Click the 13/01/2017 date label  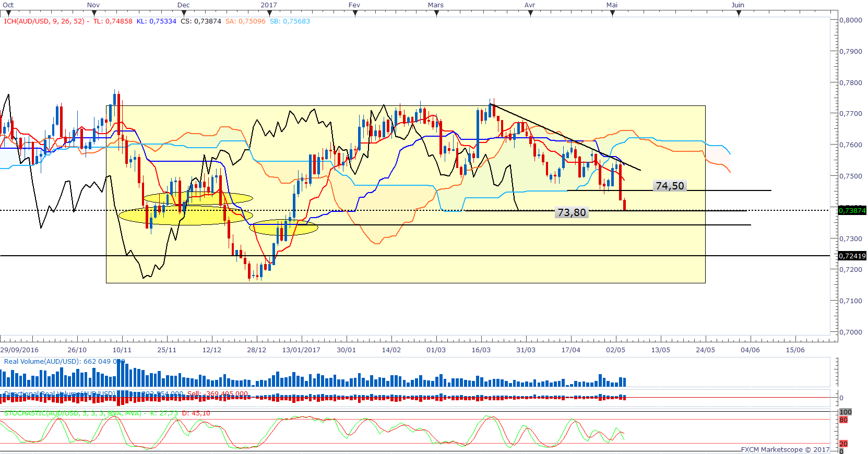pos(301,350)
